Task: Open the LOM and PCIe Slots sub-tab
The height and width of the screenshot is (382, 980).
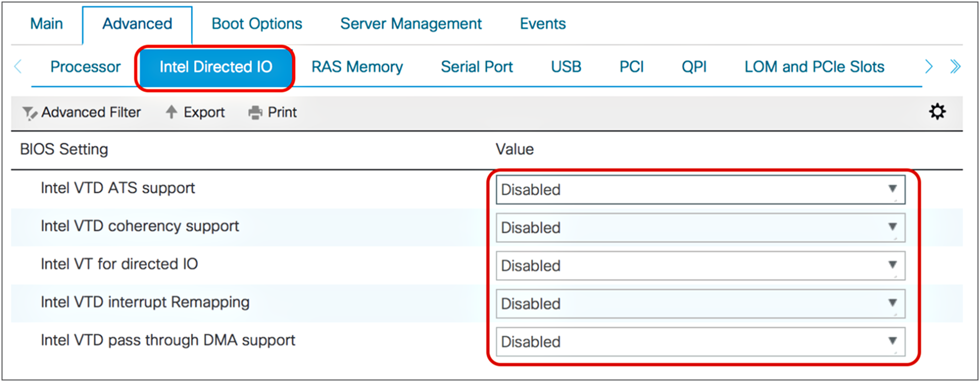Action: (x=814, y=67)
